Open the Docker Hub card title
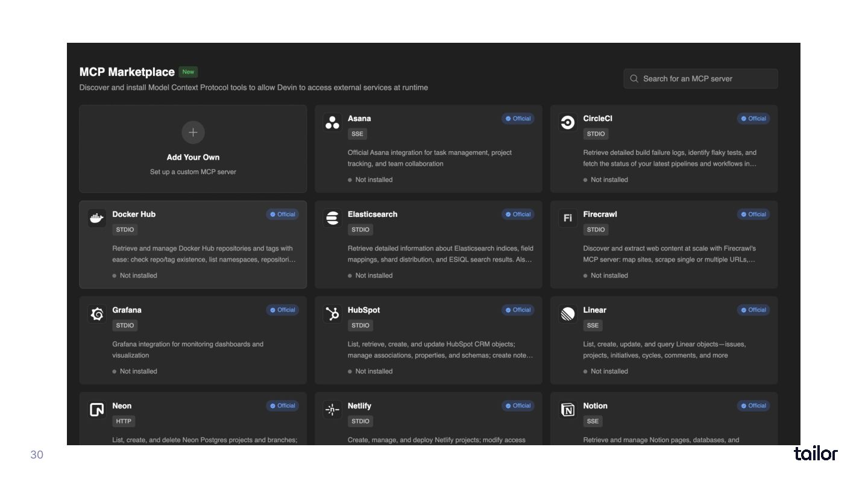 pyautogui.click(x=134, y=214)
